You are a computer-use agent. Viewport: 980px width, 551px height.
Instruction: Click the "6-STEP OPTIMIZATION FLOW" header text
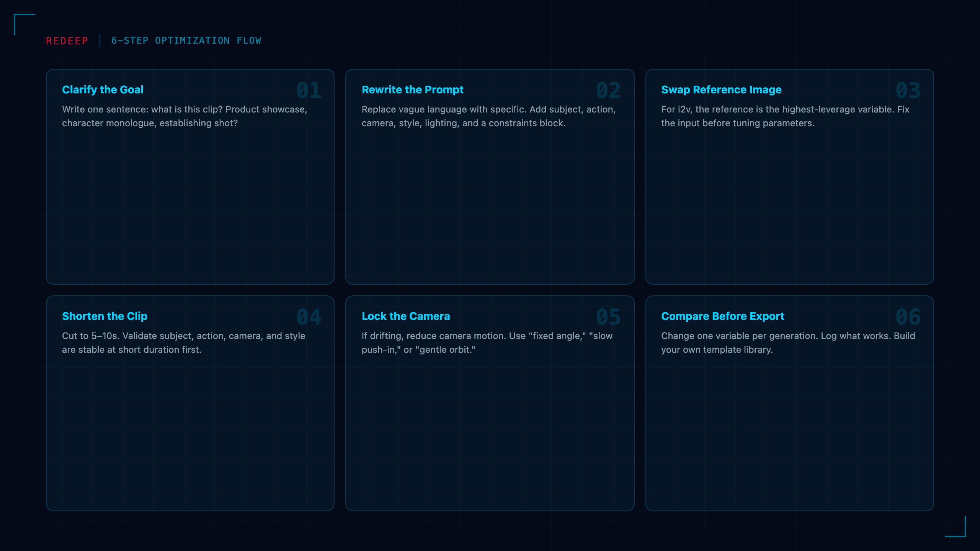click(186, 41)
